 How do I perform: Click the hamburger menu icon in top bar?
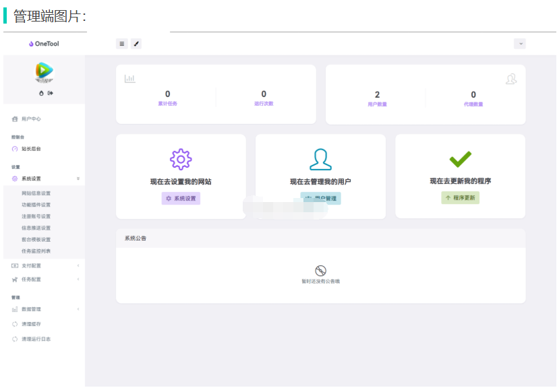[x=122, y=44]
